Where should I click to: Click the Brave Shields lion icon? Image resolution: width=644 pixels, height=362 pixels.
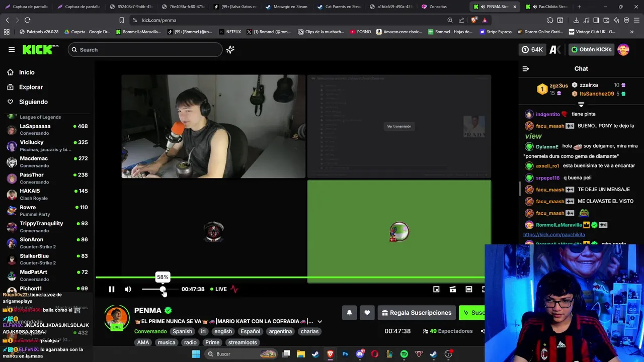tap(473, 20)
